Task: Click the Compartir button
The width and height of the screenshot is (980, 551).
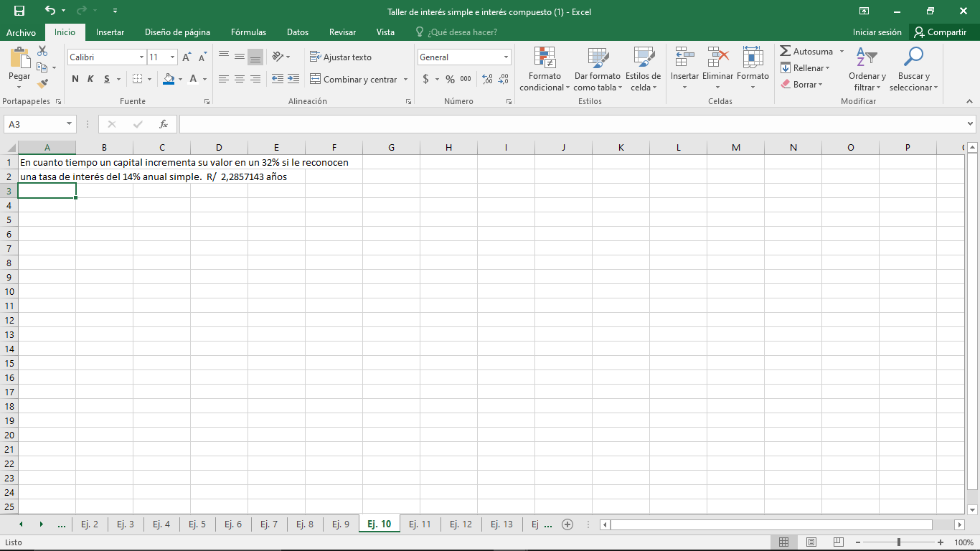Action: point(941,32)
